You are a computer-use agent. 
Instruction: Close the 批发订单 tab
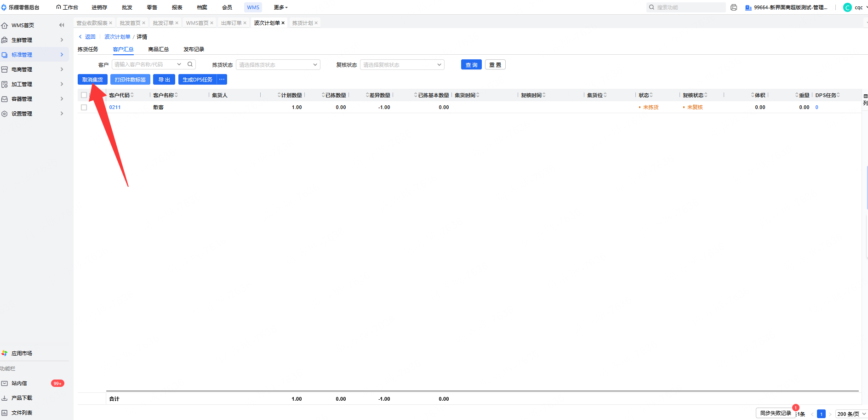pos(177,23)
